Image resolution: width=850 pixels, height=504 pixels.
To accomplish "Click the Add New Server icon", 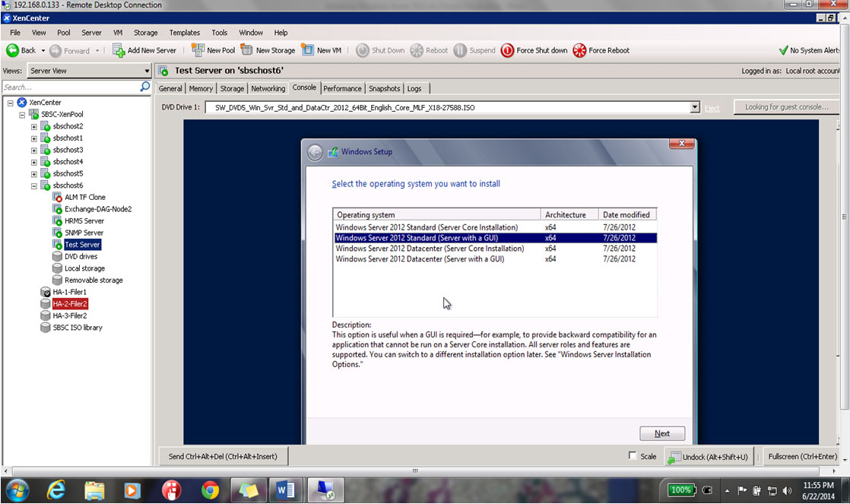I will (x=118, y=50).
